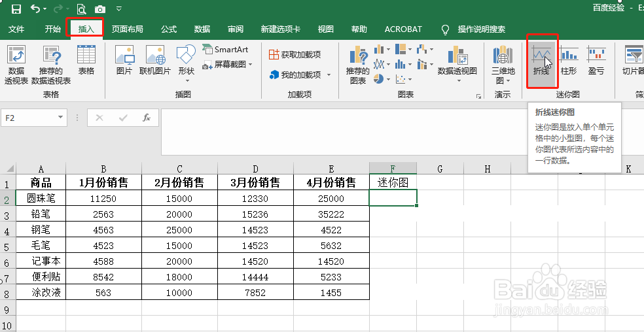Open the 帮助 tab
The image size is (644, 332).
click(359, 29)
